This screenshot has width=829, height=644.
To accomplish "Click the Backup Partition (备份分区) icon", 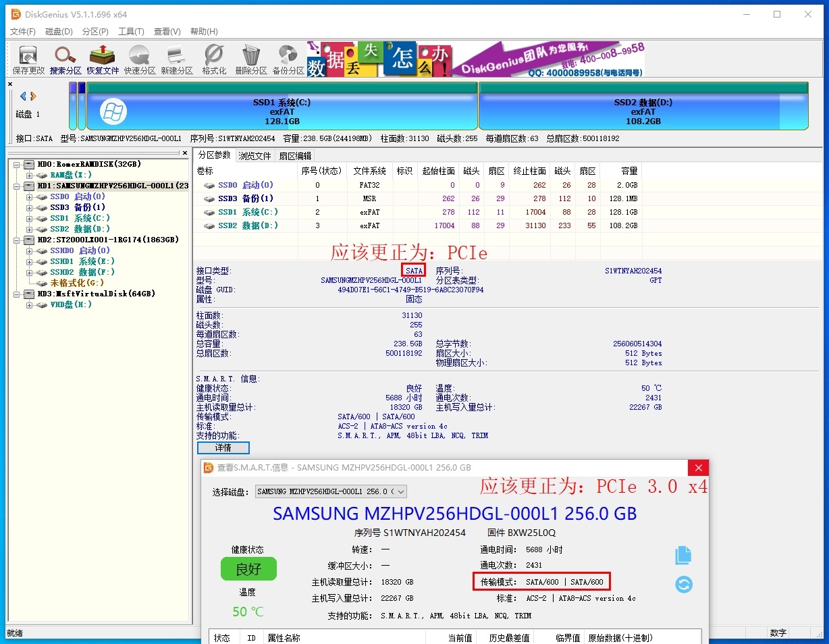I will point(288,59).
